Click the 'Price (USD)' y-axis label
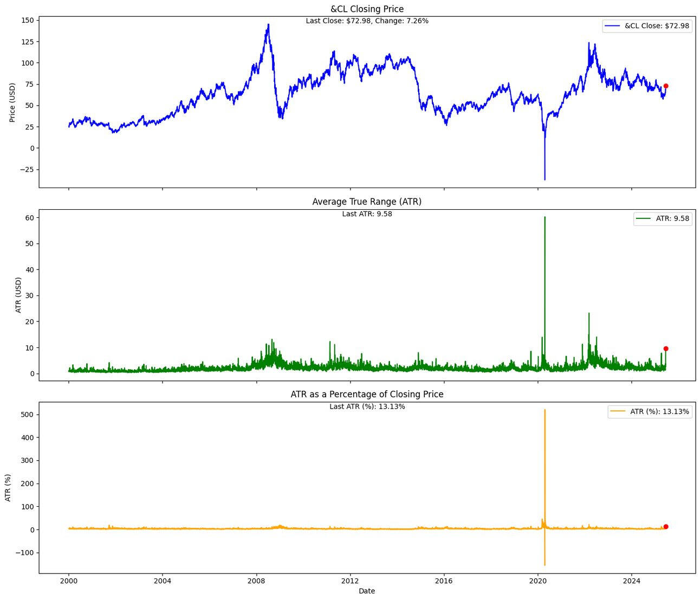This screenshot has height=600, width=700. point(12,102)
